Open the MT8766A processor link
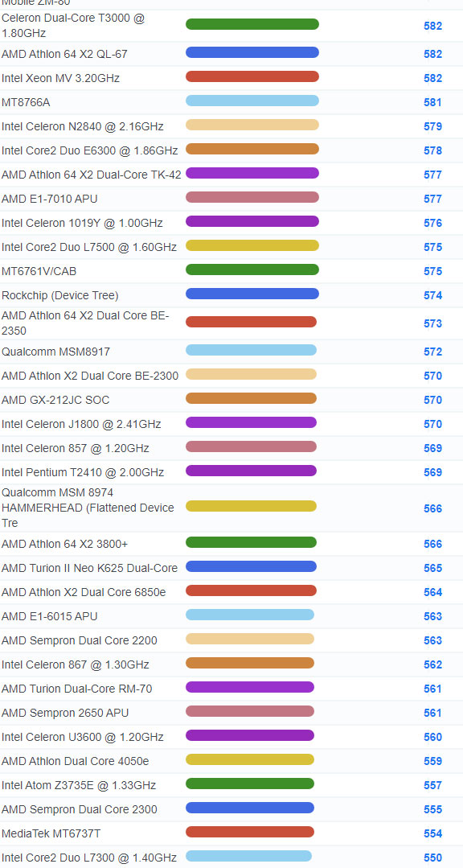This screenshot has width=463, height=868. click(26, 102)
